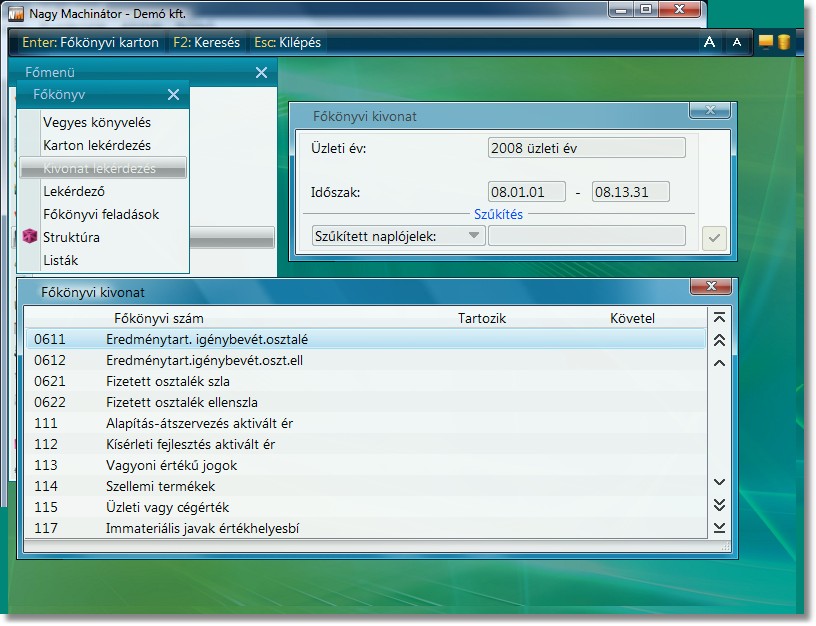Viewport: 816px width, 626px height.
Task: Choose 'Főkönyvi feladások' in the menu
Action: (x=101, y=214)
